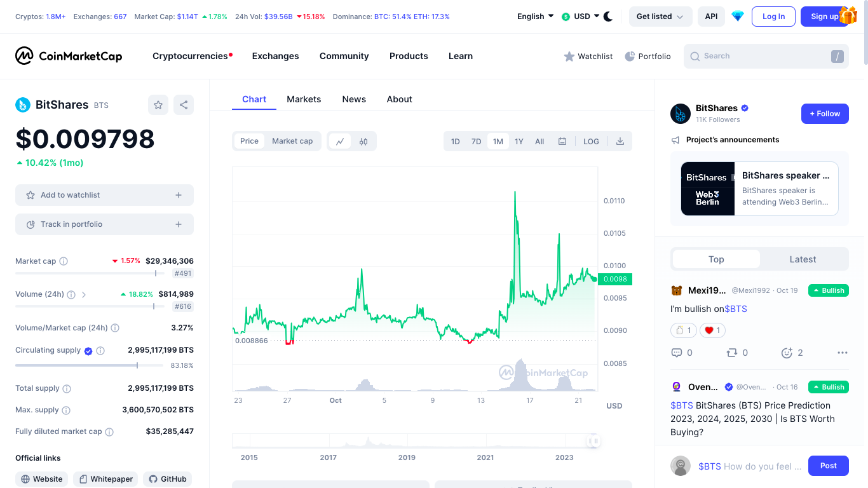Click Volume (24h) info icon

pyautogui.click(x=71, y=295)
